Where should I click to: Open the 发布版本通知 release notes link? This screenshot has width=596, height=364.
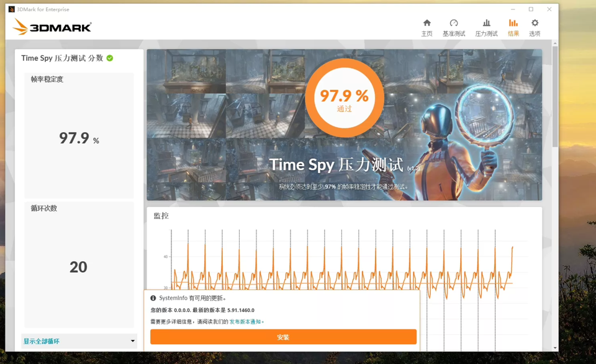[x=245, y=321]
